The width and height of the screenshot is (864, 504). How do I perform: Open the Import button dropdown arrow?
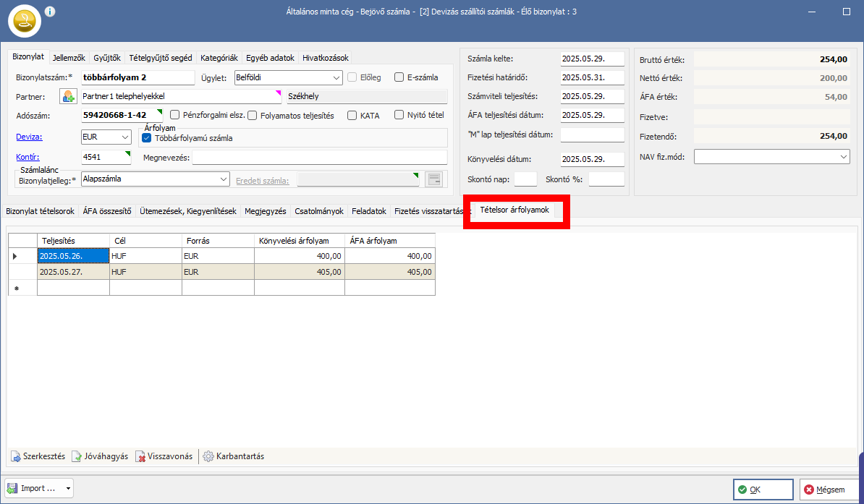pyautogui.click(x=68, y=489)
